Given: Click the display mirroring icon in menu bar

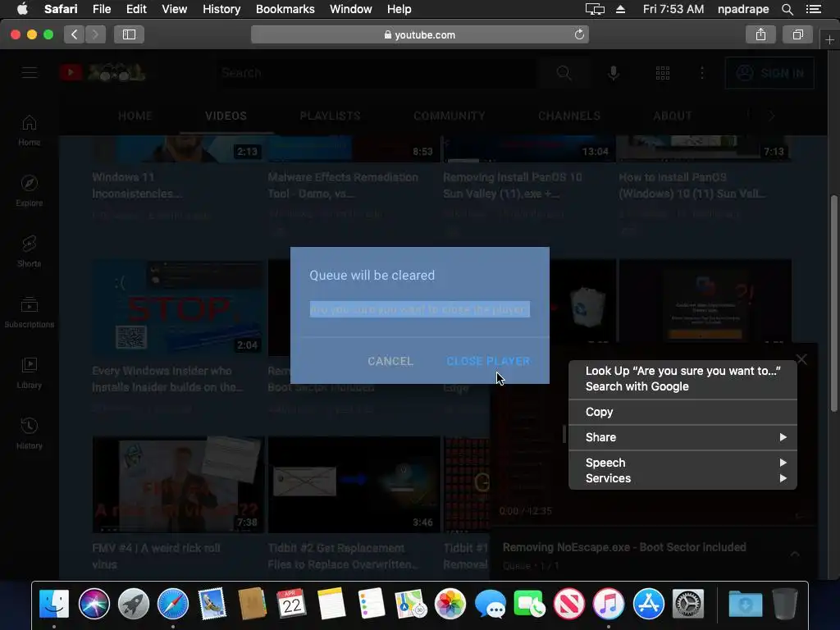Looking at the screenshot, I should pyautogui.click(x=595, y=9).
